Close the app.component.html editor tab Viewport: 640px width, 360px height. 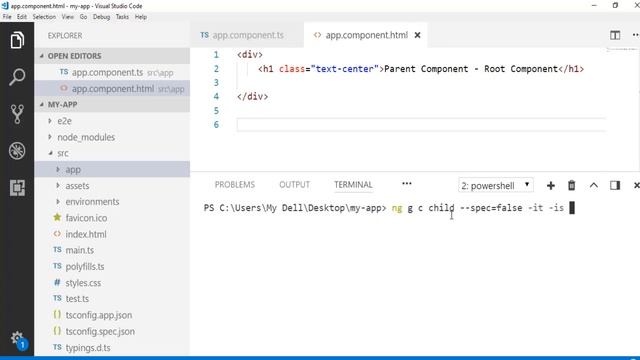(x=417, y=35)
